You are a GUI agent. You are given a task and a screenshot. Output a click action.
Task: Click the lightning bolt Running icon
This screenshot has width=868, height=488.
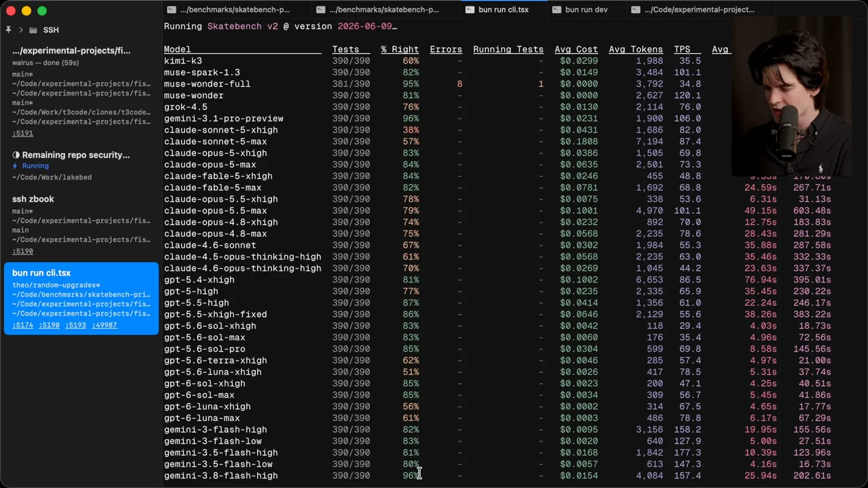click(x=15, y=166)
